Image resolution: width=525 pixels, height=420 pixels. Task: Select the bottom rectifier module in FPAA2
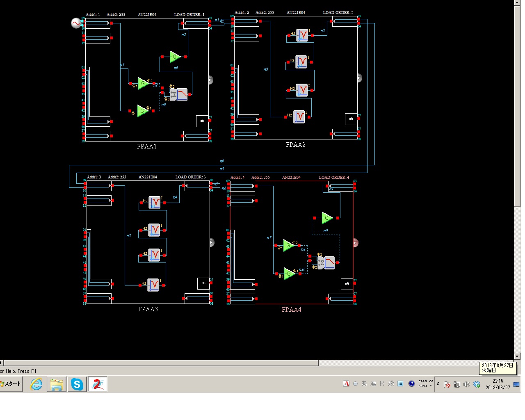[x=299, y=117]
